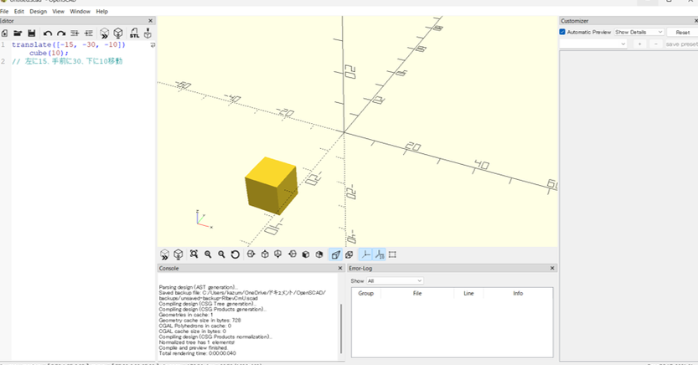Click the 'Total rendering time' console line

coord(198,353)
